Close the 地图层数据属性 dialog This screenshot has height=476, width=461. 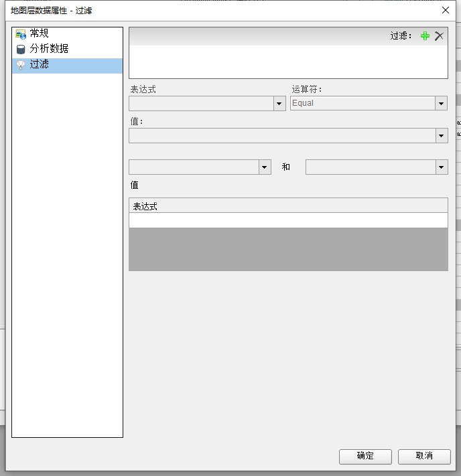coord(445,10)
